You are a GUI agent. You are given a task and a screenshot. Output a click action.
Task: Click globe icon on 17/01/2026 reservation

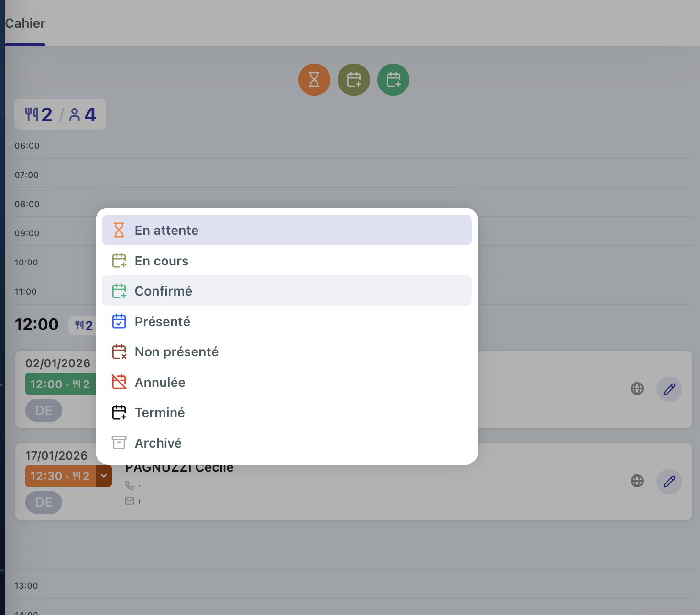point(637,481)
